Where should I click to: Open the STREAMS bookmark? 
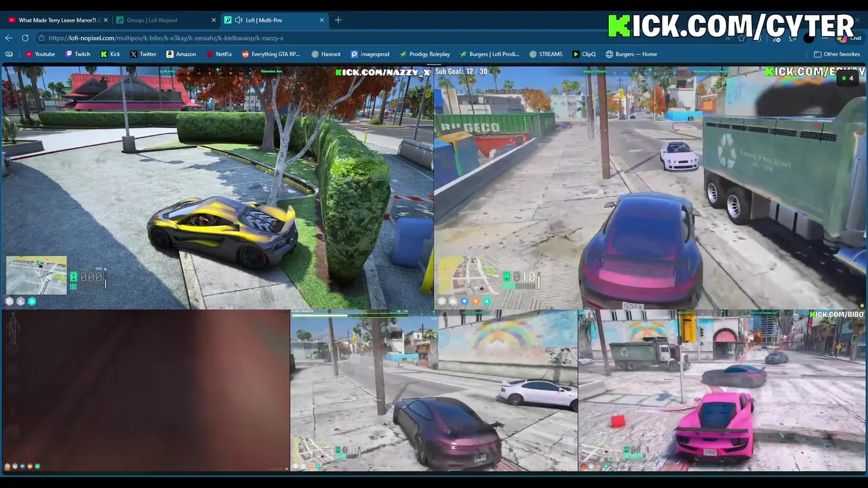click(546, 54)
